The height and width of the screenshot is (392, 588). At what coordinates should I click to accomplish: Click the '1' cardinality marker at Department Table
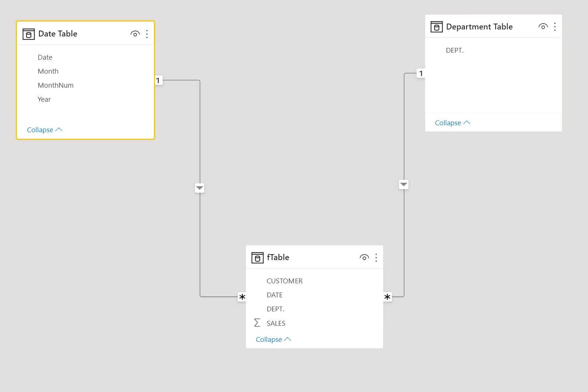(x=421, y=73)
